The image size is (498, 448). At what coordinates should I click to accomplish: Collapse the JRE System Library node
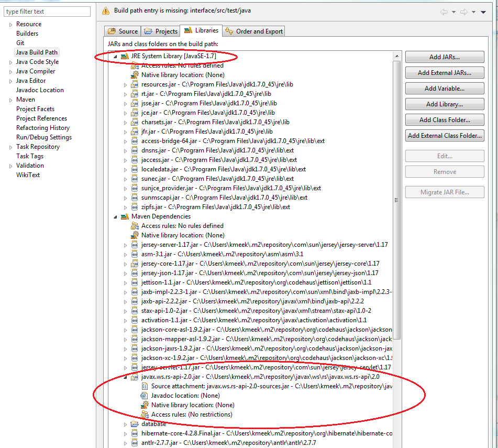tap(115, 56)
